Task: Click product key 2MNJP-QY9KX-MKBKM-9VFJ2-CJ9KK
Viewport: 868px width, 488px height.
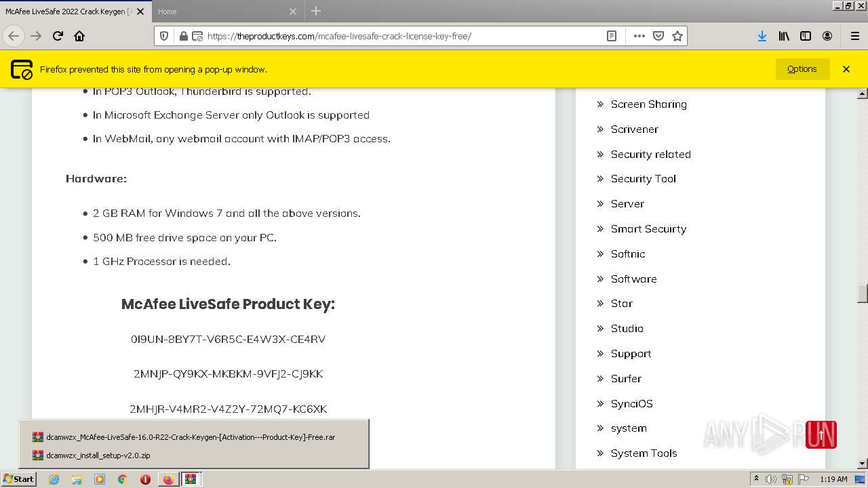Action: (x=228, y=374)
